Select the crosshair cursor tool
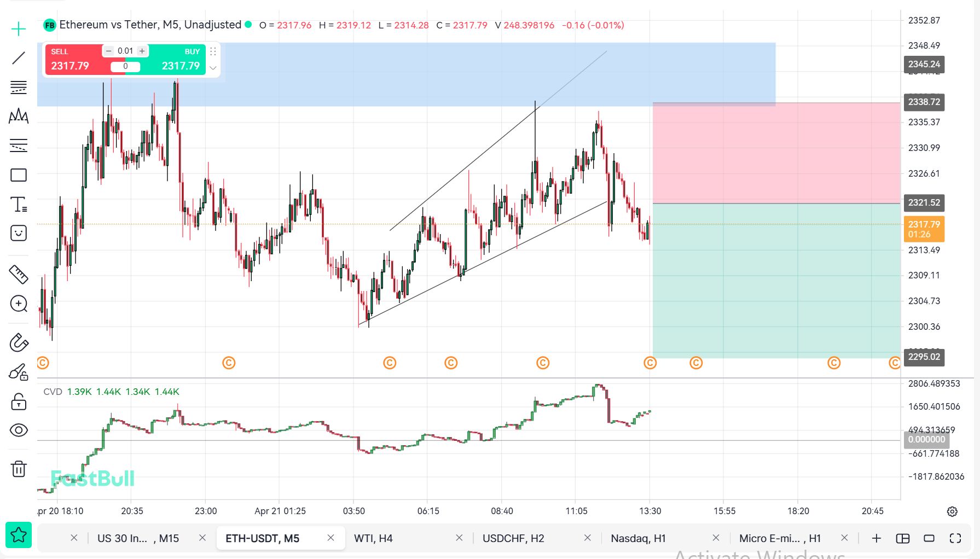 click(x=19, y=29)
